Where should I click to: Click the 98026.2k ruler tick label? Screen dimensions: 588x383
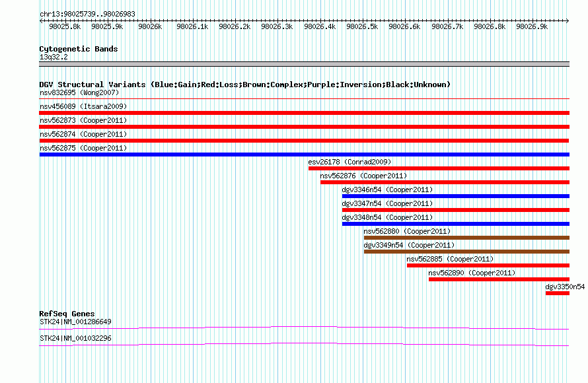pyautogui.click(x=235, y=26)
